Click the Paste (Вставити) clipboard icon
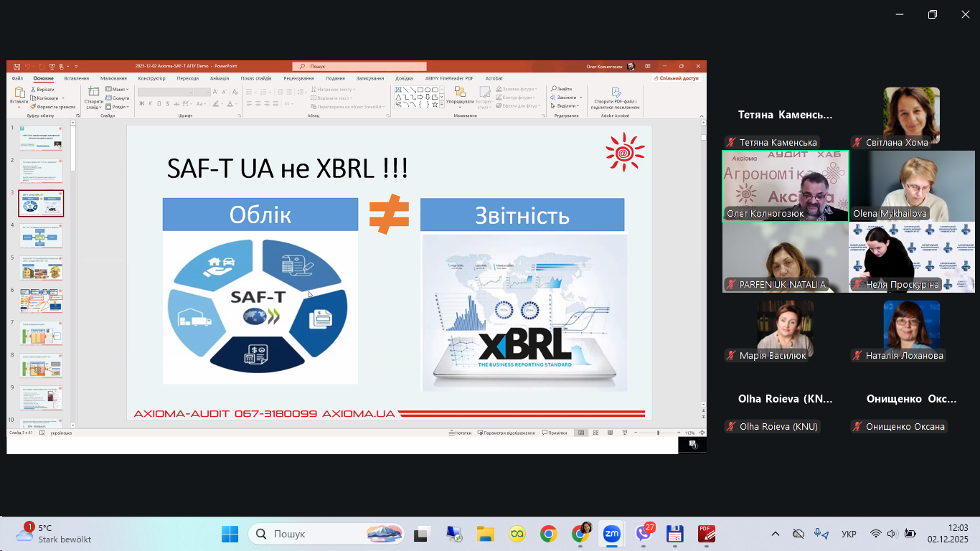Screen dimensions: 980x551 tap(19, 93)
